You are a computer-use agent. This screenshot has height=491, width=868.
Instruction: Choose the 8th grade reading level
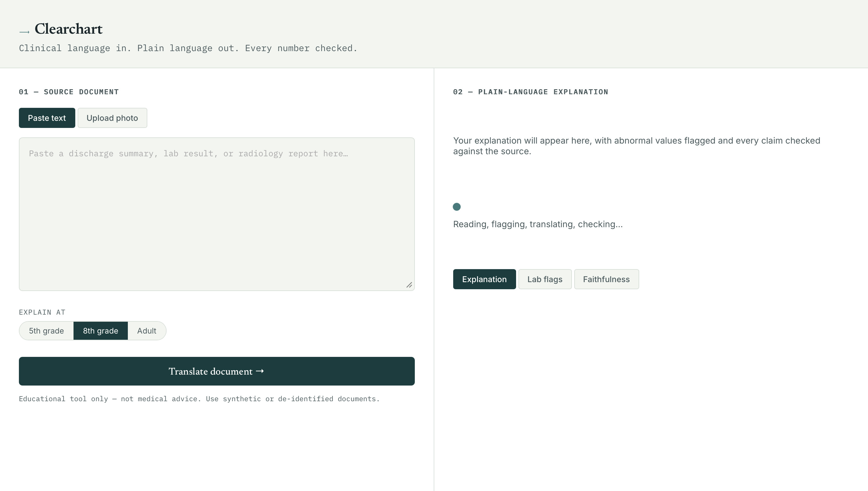point(100,331)
